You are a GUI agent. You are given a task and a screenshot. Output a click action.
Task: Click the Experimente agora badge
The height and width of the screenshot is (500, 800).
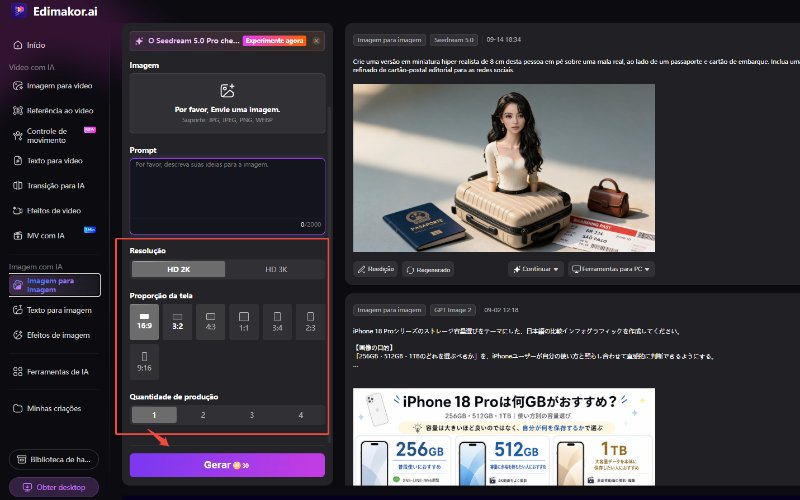click(x=274, y=41)
